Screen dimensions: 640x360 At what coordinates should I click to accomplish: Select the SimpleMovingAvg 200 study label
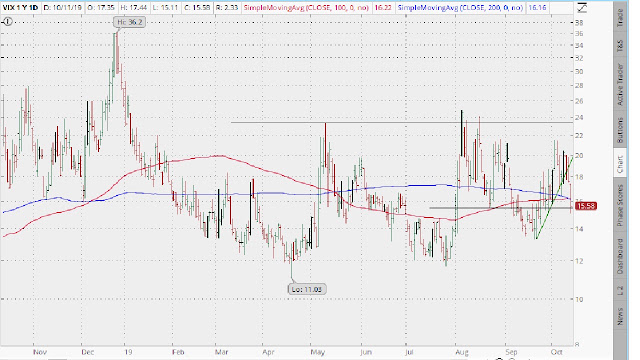[460, 7]
